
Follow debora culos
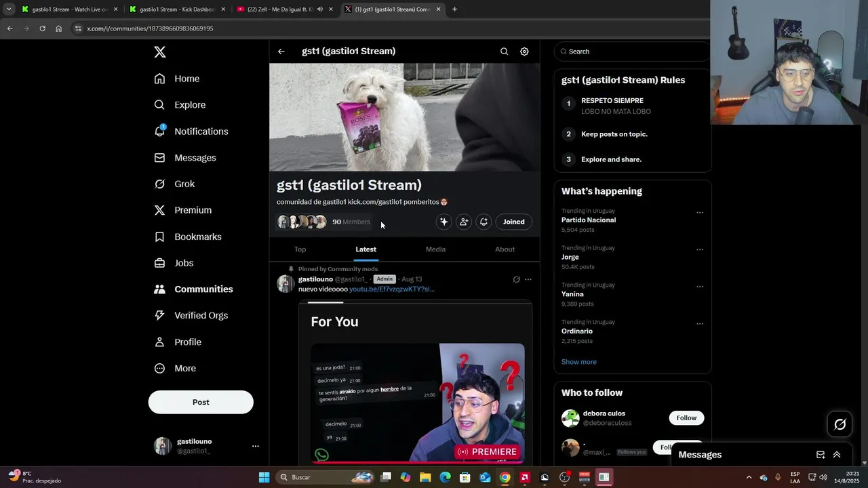[x=686, y=418]
